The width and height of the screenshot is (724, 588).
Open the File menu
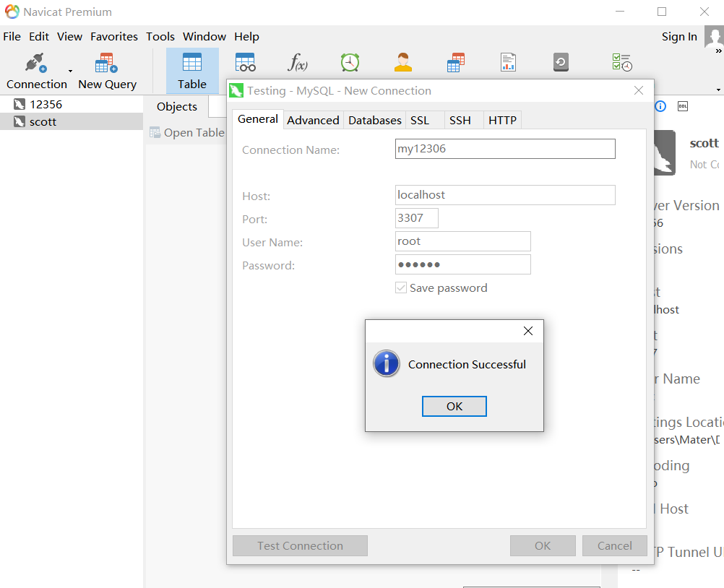click(12, 36)
